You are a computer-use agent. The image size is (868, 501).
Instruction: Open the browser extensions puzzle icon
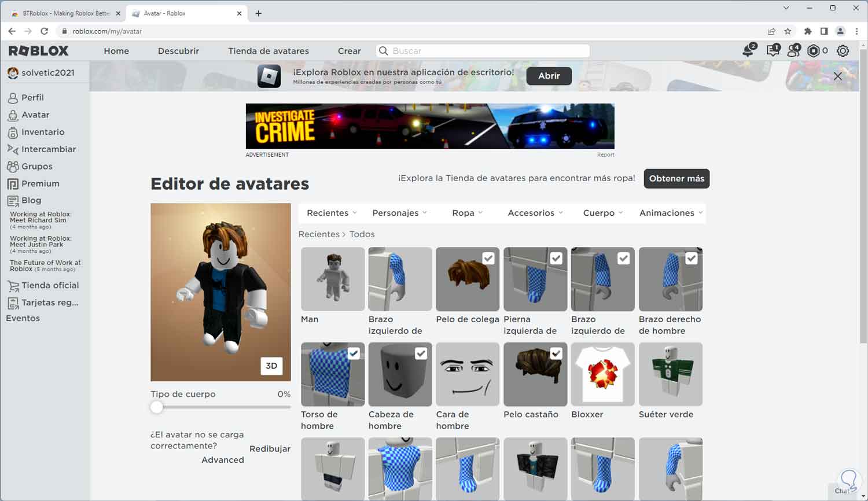coord(808,31)
